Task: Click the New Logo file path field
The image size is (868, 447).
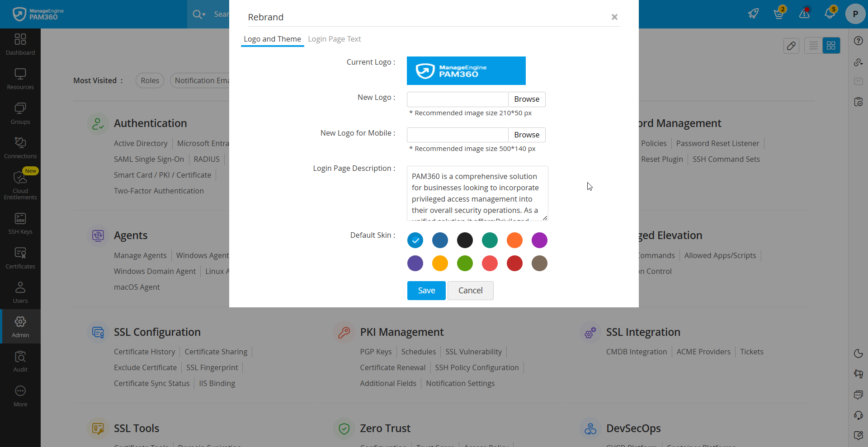Action: (x=458, y=99)
